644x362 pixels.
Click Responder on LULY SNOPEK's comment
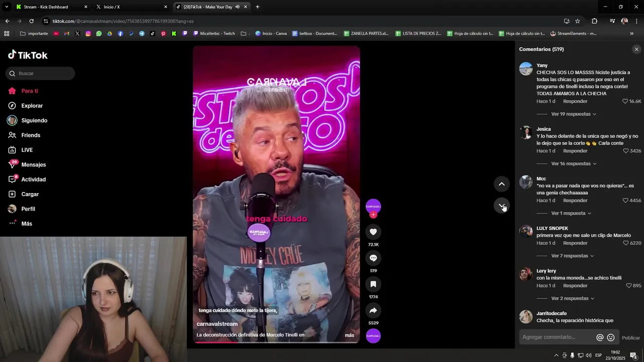[575, 243]
